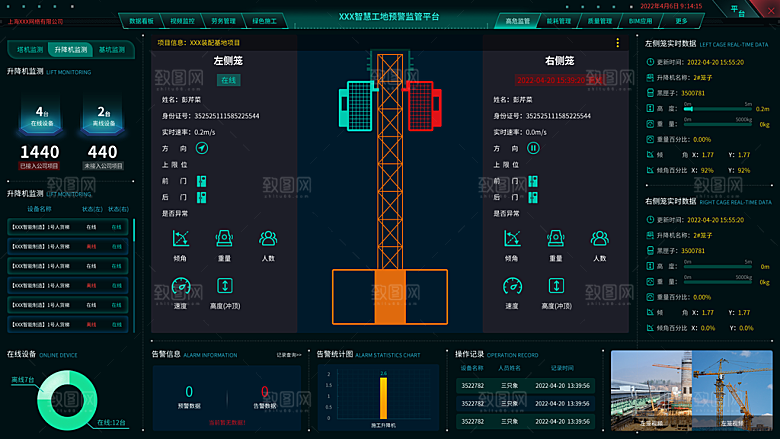Open 绿色施工 tab in top navigation
Image resolution: width=780 pixels, height=439 pixels.
(264, 21)
